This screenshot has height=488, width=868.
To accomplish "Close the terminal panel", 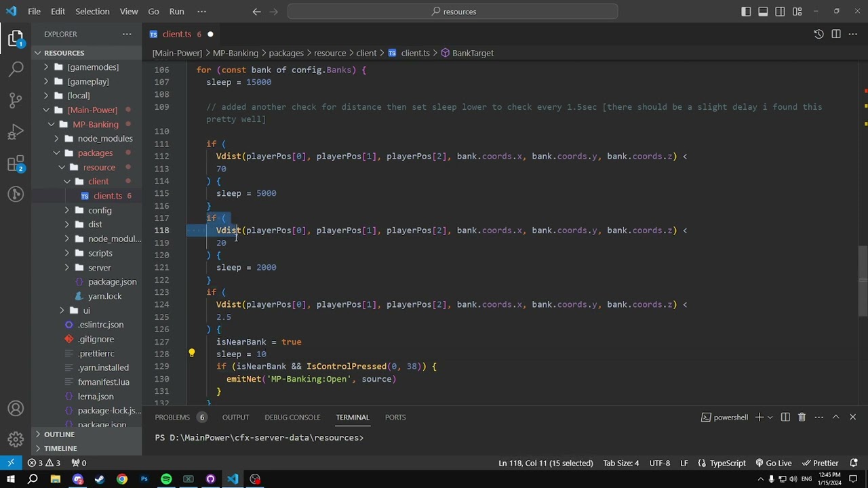I will pyautogui.click(x=853, y=417).
